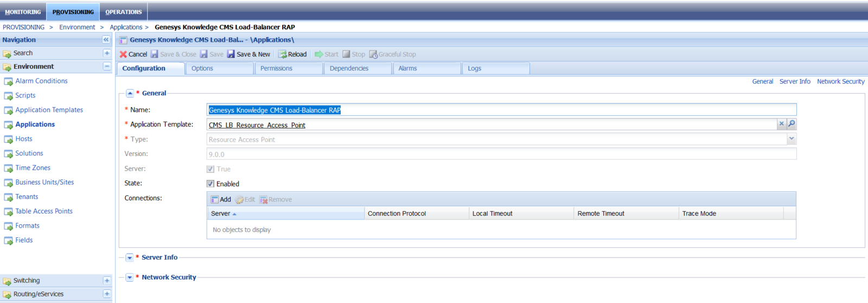The width and height of the screenshot is (868, 303).
Task: Switch to the Permissions tab
Action: coord(289,68)
